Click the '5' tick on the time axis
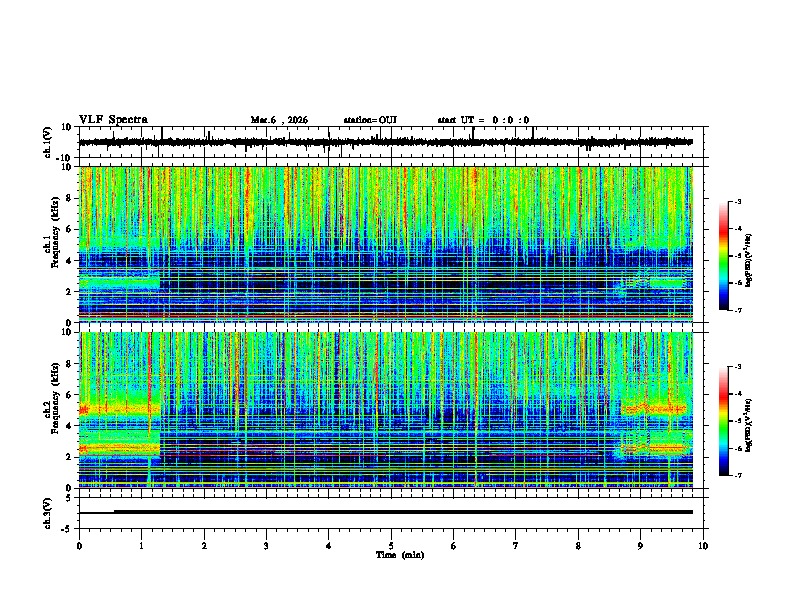 391,546
